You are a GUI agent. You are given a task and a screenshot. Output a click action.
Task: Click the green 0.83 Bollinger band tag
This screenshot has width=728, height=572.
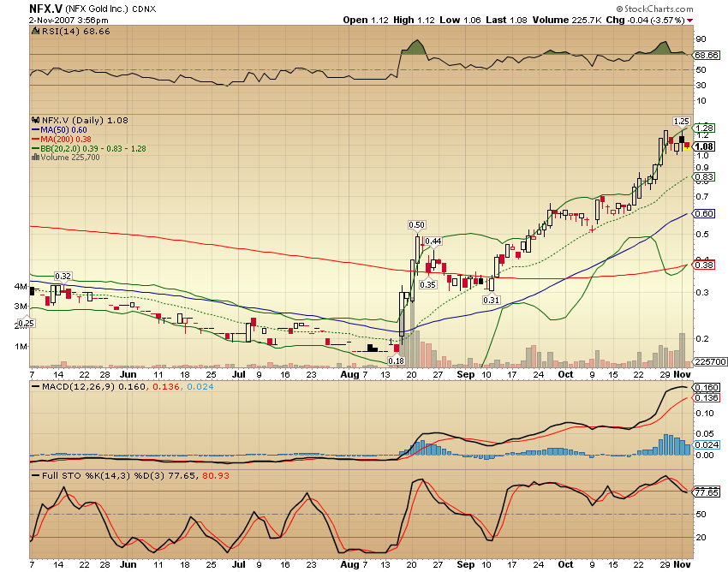pos(705,177)
